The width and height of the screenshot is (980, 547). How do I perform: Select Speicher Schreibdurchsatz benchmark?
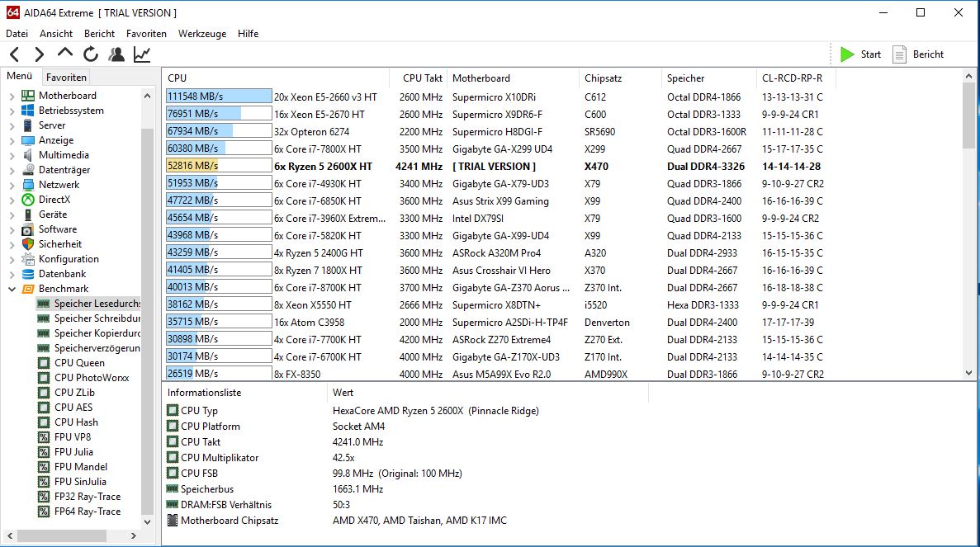(97, 318)
